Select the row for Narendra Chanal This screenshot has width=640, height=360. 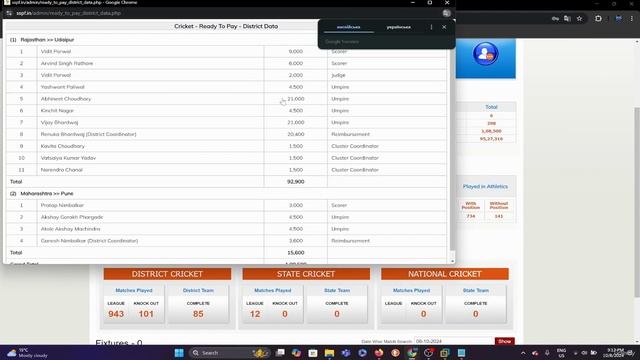pos(227,170)
